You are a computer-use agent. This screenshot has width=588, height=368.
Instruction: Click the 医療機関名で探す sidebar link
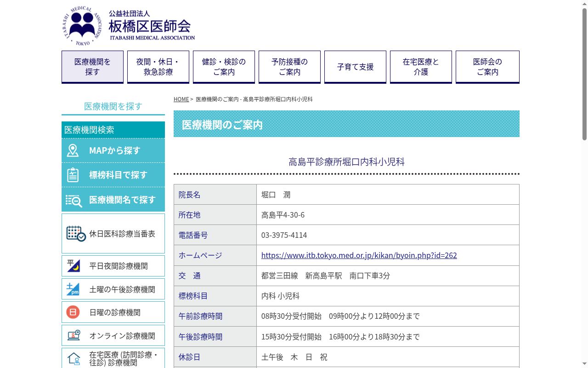[113, 200]
